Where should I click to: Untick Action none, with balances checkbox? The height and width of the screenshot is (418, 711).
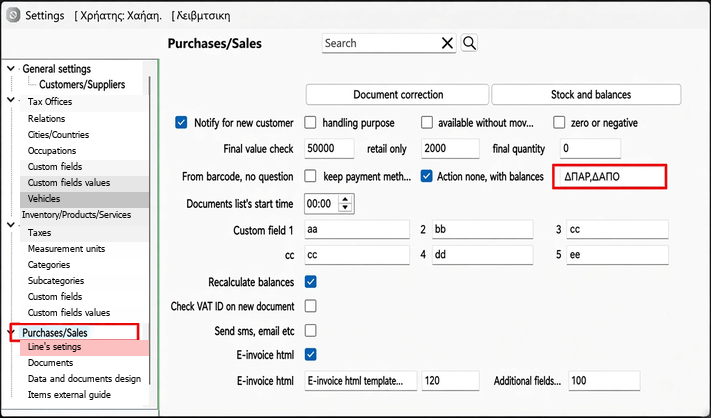(426, 176)
